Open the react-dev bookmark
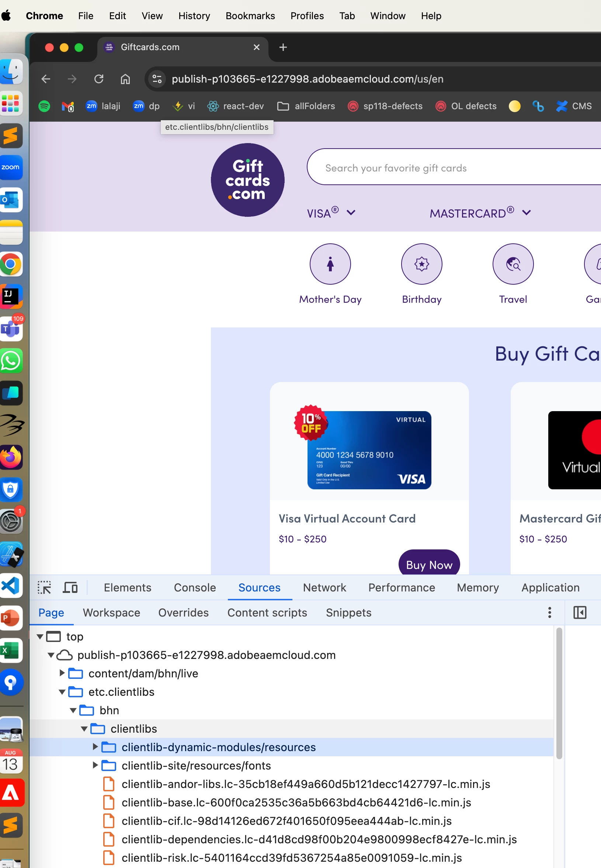The image size is (601, 868). pyautogui.click(x=235, y=106)
